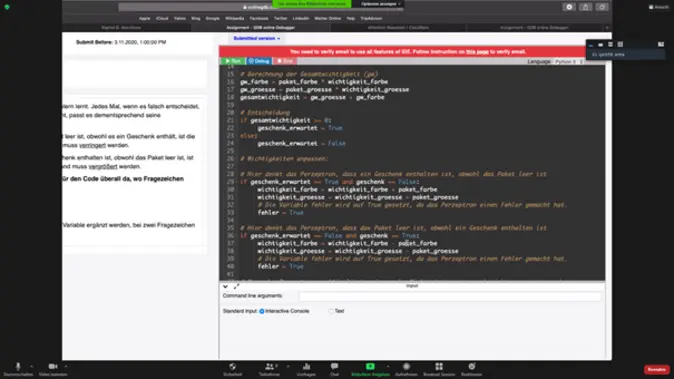
Task: Open reactions icon
Action: click(x=472, y=367)
